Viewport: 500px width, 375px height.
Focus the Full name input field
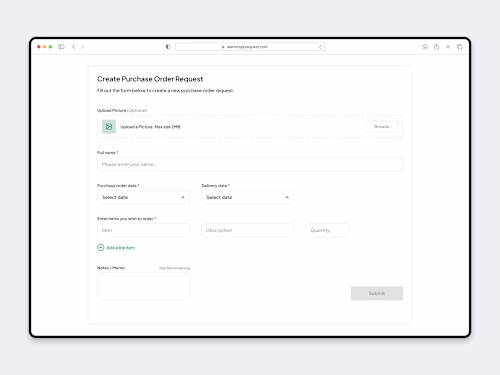point(250,164)
